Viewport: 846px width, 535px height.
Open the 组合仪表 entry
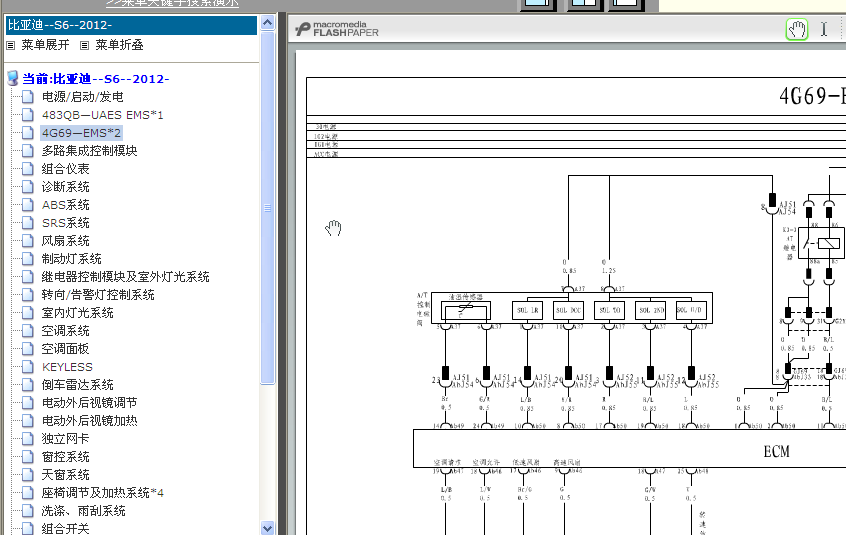[65, 169]
